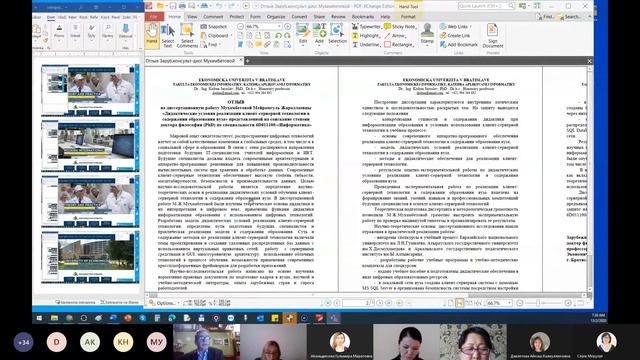Open the File menu tab

(x=154, y=16)
